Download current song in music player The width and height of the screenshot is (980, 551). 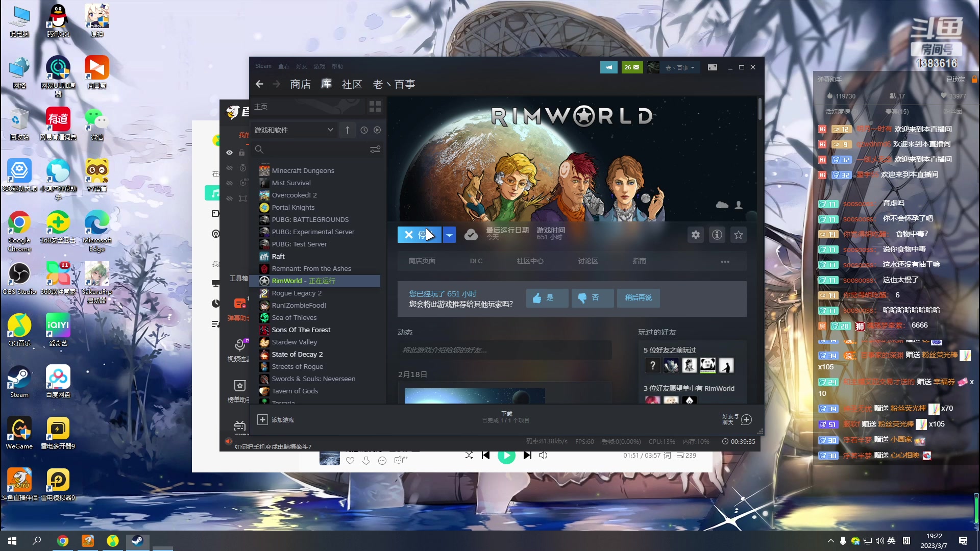pos(366,461)
